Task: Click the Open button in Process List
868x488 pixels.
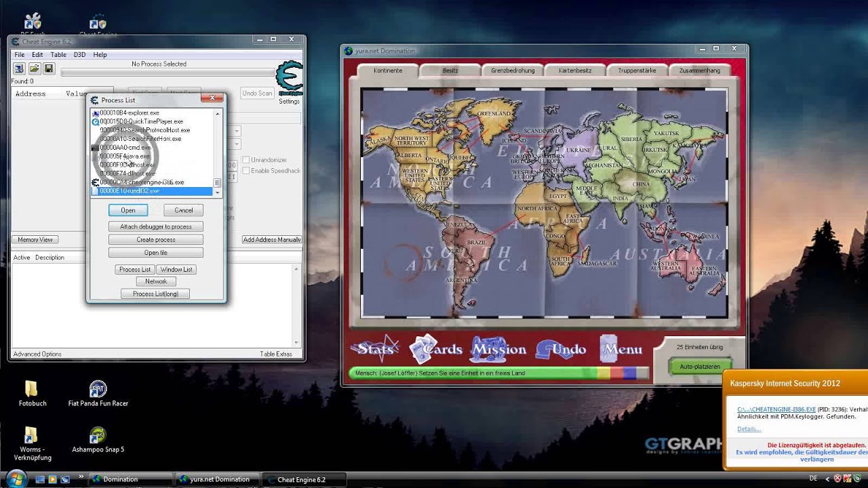Action: 128,210
